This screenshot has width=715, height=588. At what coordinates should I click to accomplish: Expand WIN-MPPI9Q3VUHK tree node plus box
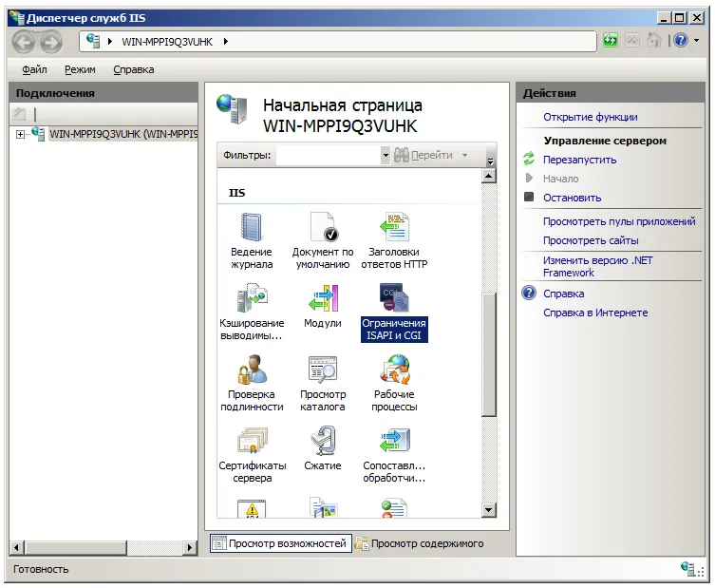tap(20, 134)
